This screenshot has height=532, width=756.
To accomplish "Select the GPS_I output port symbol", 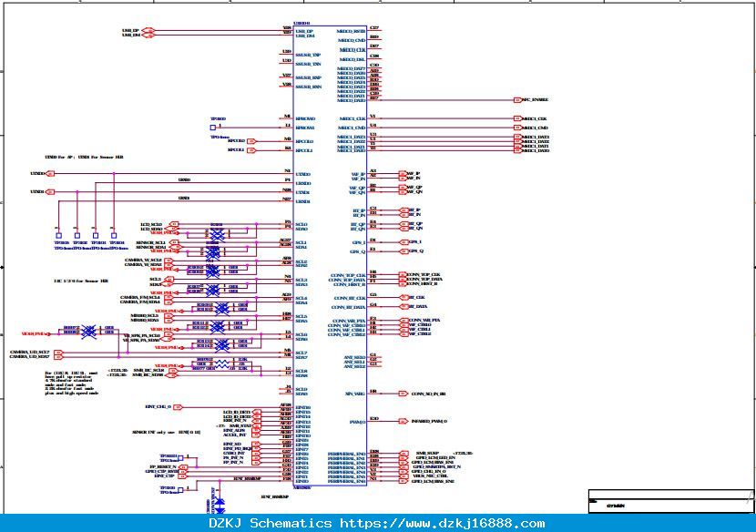I will click(404, 242).
